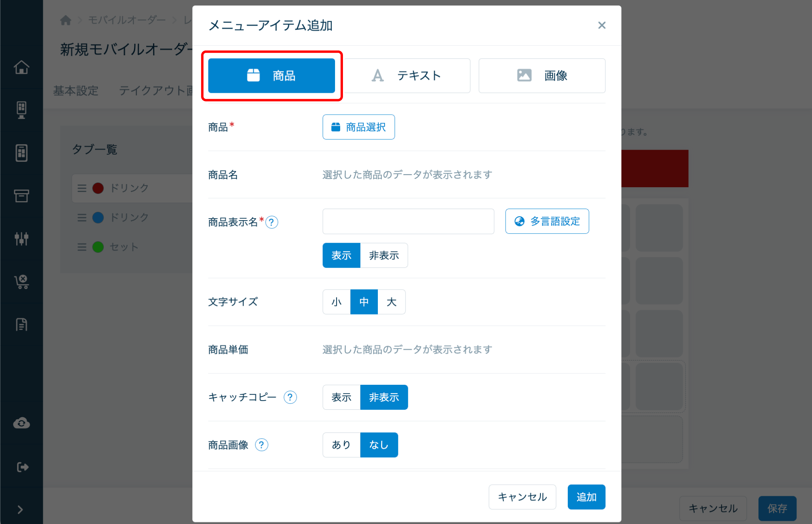Viewport: 812px width, 524px height.
Task: Click the 商品選択 button
Action: click(358, 127)
